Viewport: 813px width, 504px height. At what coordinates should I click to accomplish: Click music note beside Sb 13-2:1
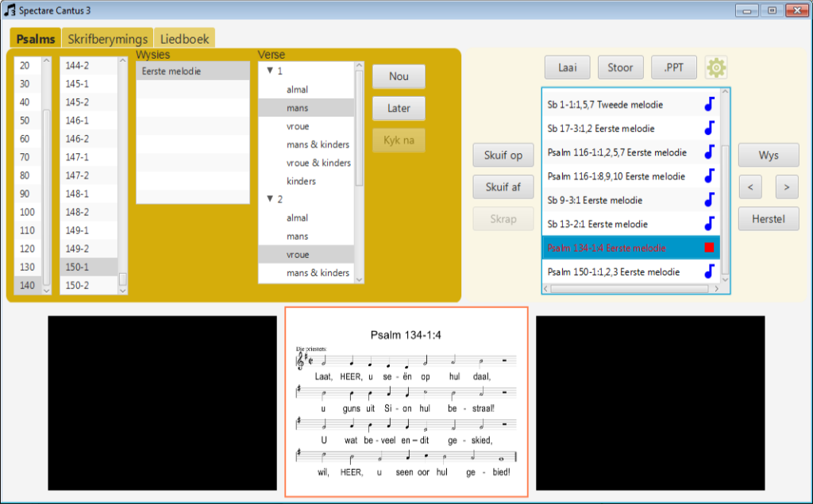pyautogui.click(x=710, y=224)
